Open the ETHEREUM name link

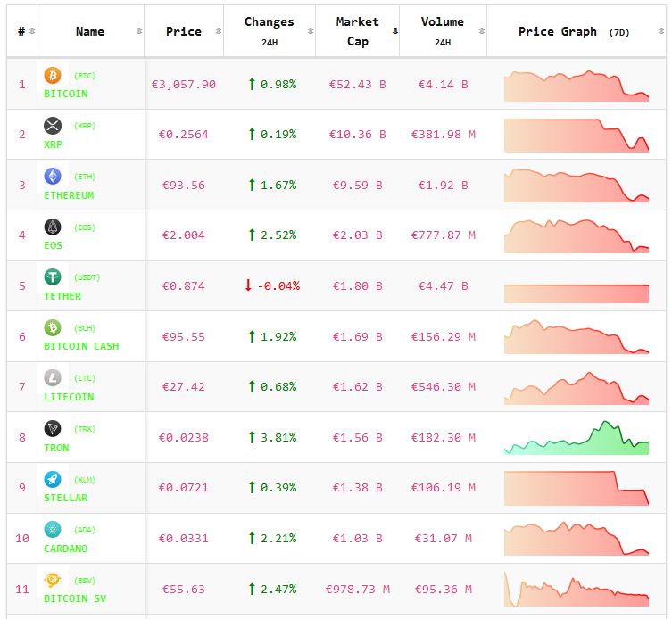pos(69,194)
